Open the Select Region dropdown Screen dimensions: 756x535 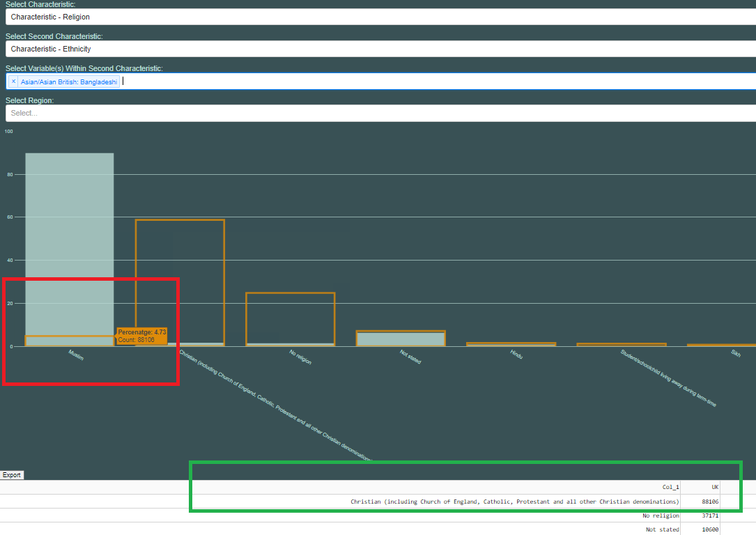pyautogui.click(x=380, y=114)
